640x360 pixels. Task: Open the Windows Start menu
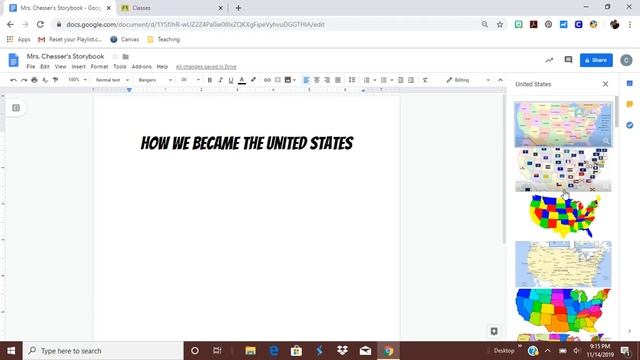[11, 351]
